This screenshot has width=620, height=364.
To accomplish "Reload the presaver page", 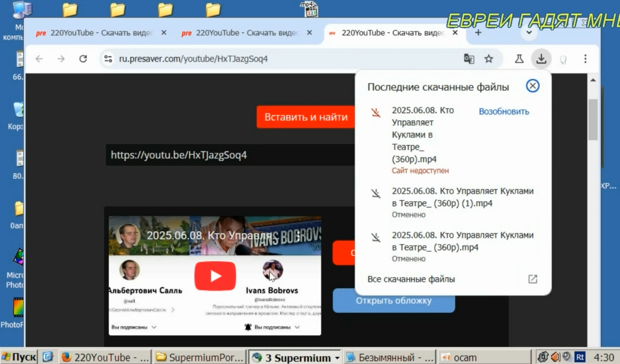I will [83, 59].
